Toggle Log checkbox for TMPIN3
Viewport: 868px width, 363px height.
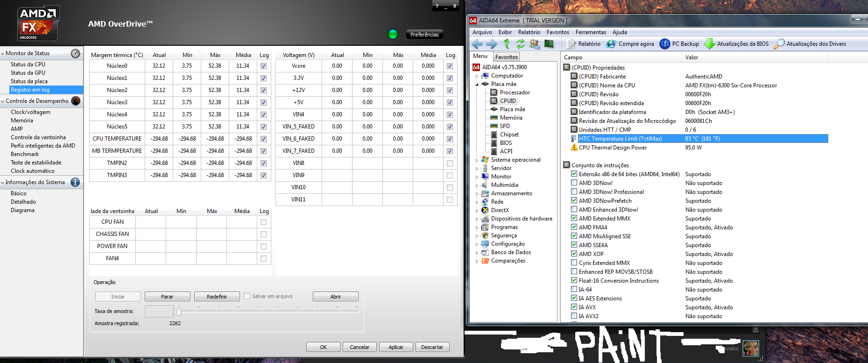[x=263, y=175]
